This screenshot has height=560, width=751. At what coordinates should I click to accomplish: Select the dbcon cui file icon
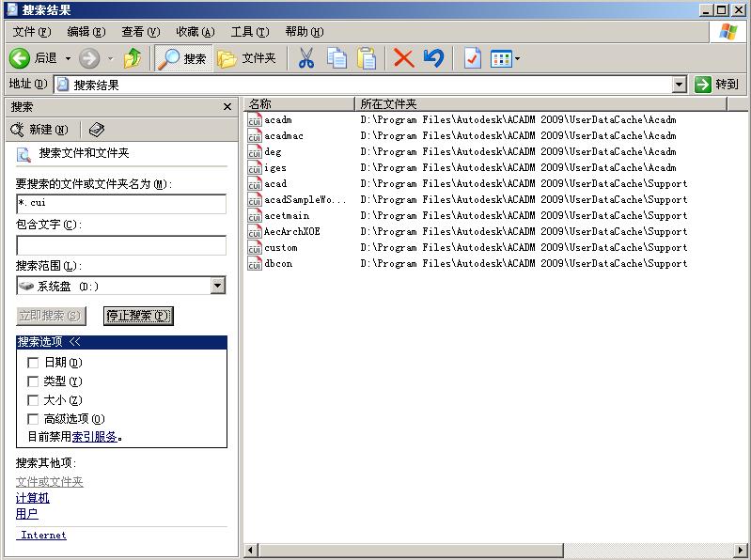click(x=255, y=264)
